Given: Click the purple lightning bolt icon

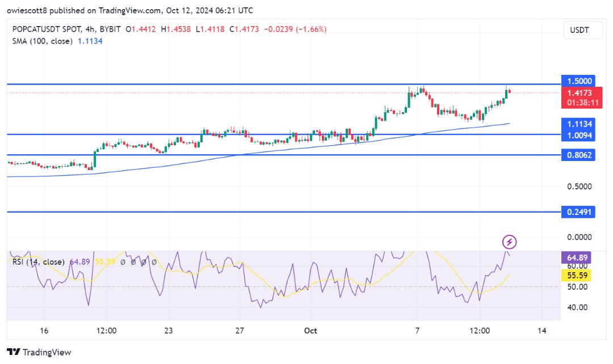Looking at the screenshot, I should pos(510,243).
